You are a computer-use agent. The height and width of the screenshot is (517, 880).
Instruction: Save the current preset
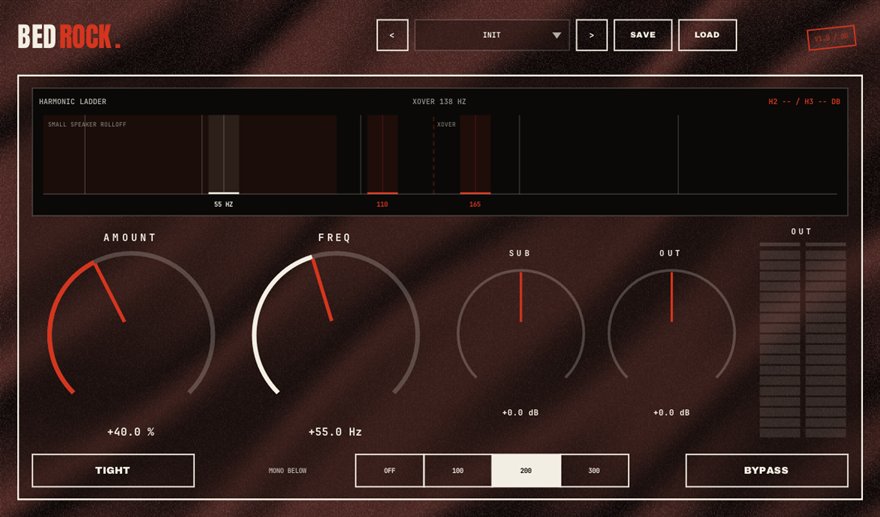pyautogui.click(x=643, y=35)
